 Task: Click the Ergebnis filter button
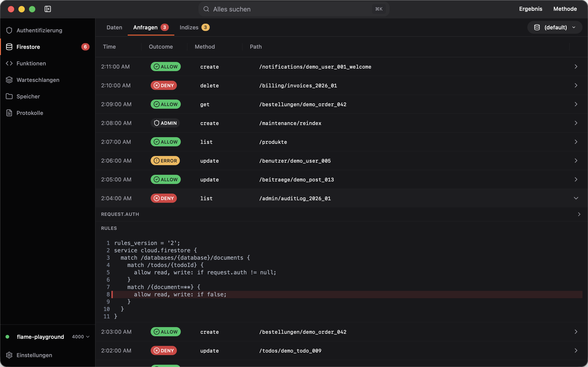pyautogui.click(x=531, y=9)
